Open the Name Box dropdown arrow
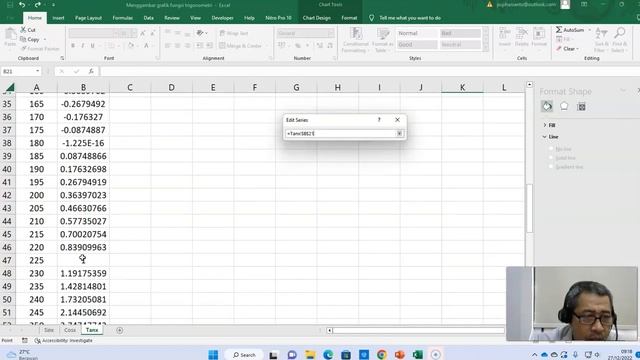The height and width of the screenshot is (360, 640). [x=38, y=71]
